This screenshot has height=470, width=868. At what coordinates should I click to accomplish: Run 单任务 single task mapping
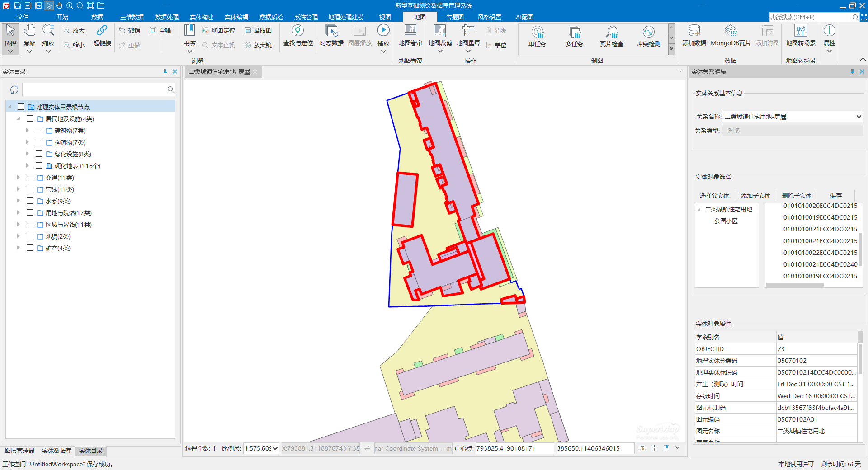[537, 37]
